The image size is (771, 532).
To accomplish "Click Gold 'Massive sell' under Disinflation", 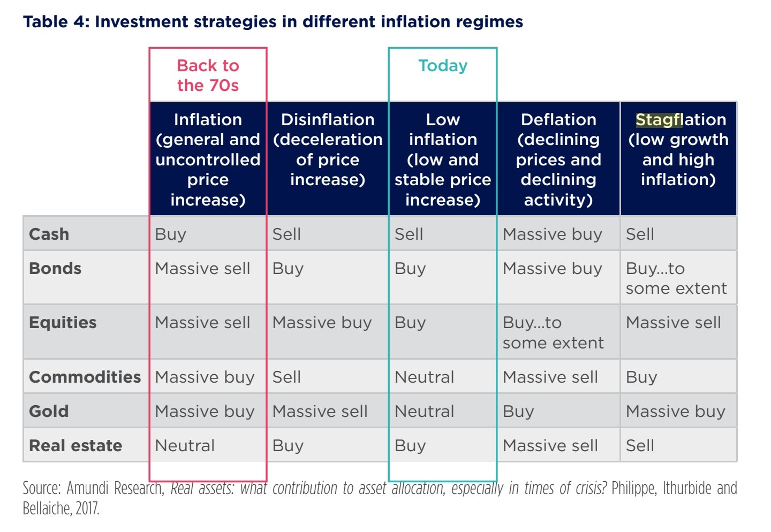I will click(320, 411).
